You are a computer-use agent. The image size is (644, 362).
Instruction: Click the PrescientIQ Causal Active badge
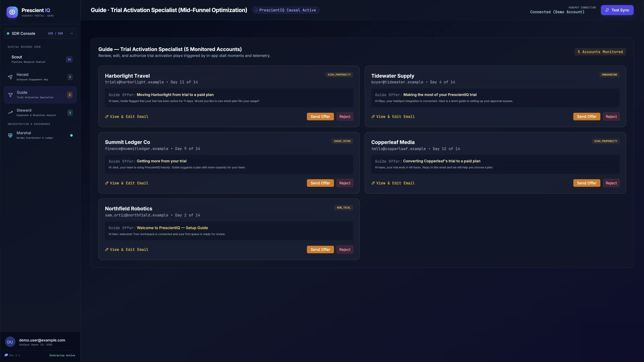tap(286, 10)
